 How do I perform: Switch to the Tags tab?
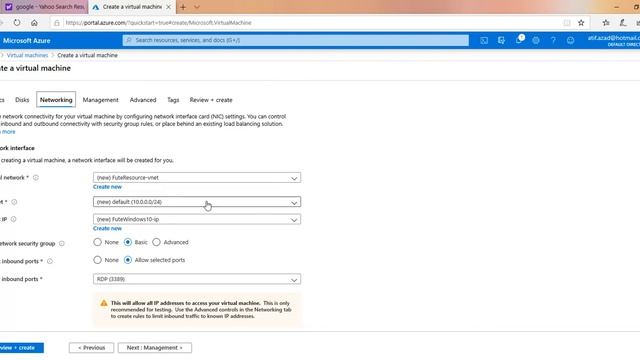pos(173,100)
